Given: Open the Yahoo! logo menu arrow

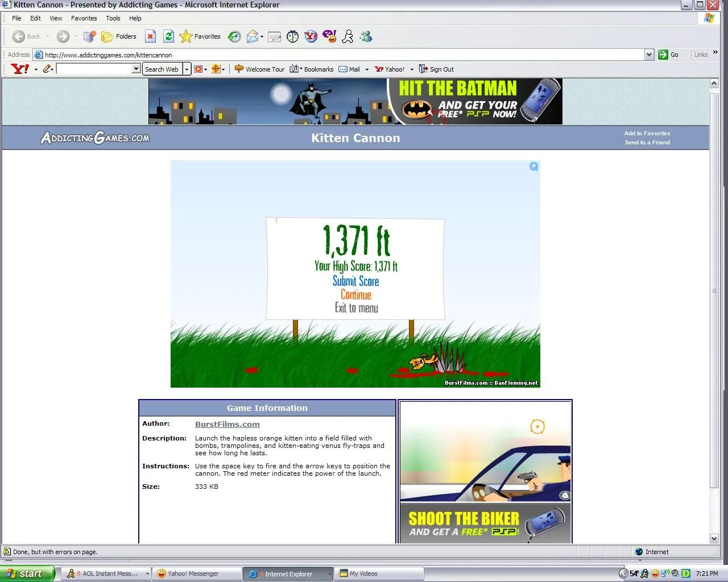Looking at the screenshot, I should pos(36,69).
